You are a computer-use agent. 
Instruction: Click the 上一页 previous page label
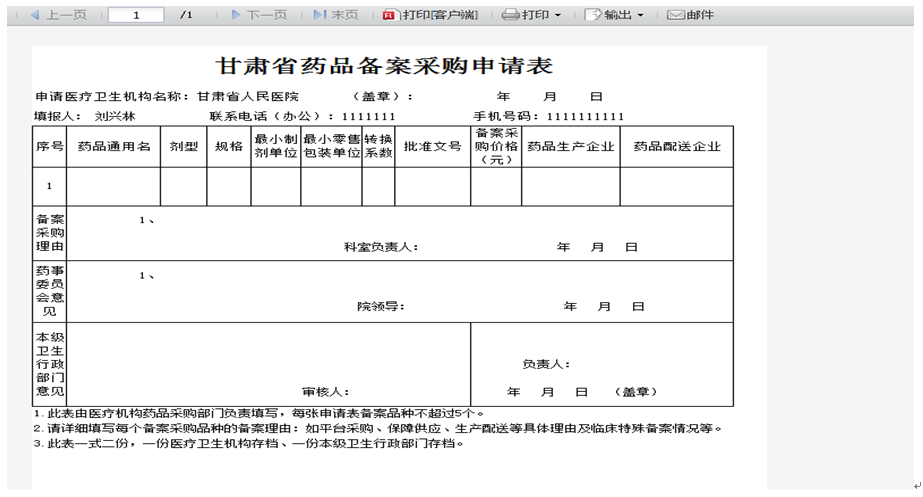[66, 15]
